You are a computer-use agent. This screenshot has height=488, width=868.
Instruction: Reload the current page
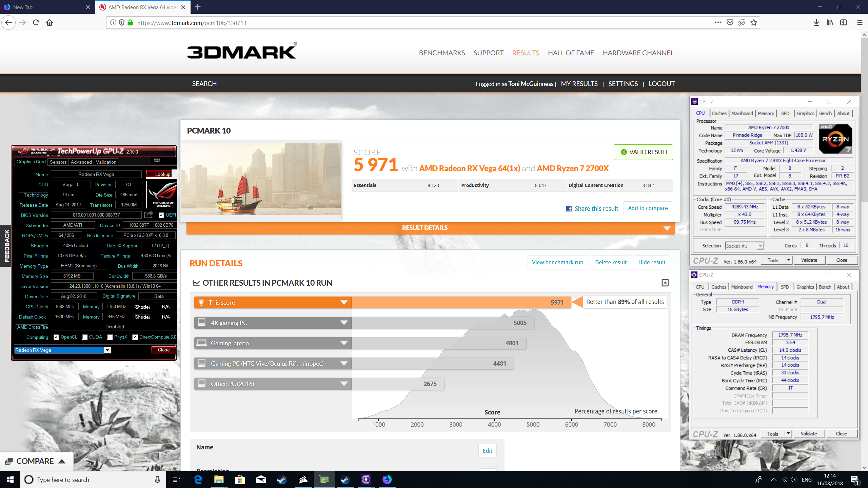[36, 23]
